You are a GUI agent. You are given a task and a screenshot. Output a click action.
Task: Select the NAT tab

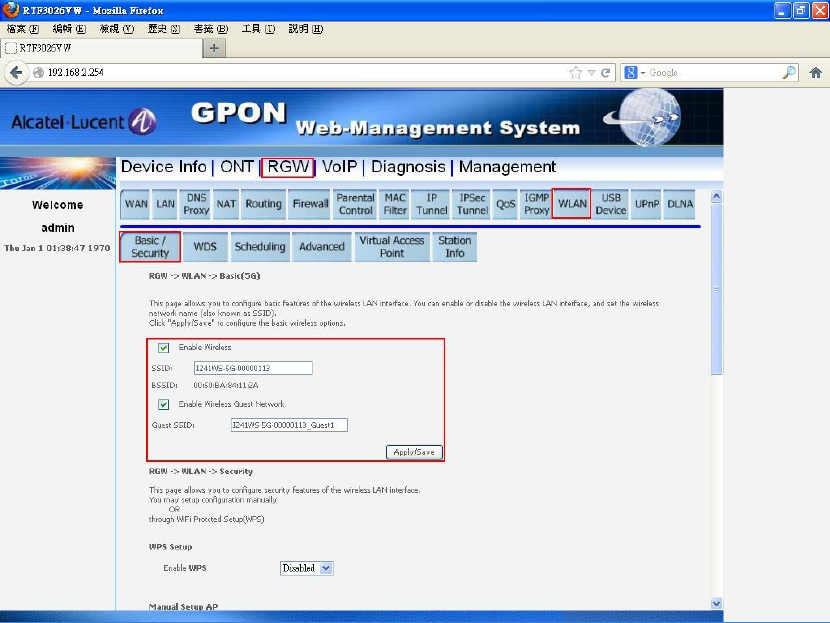point(226,204)
